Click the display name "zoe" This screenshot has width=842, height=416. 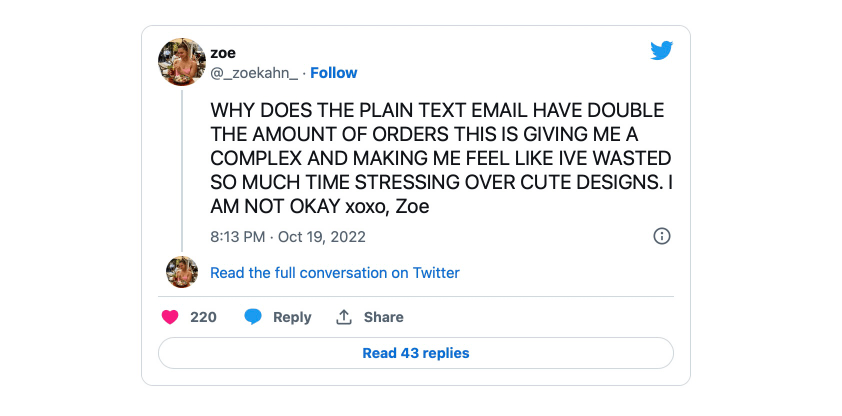pyautogui.click(x=221, y=53)
